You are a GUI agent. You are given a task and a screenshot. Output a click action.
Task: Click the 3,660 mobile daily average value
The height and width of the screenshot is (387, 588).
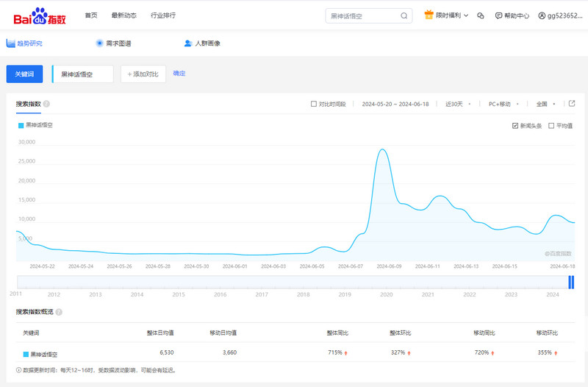coord(229,352)
